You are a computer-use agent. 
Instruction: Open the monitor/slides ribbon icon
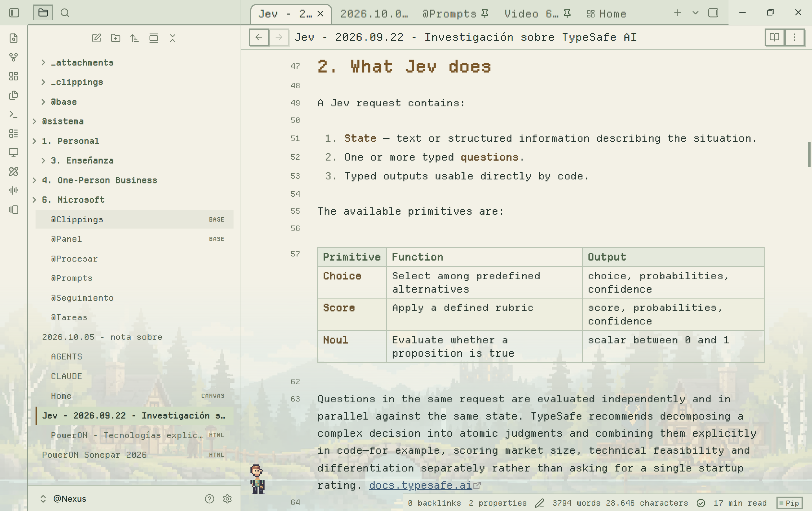pyautogui.click(x=14, y=152)
